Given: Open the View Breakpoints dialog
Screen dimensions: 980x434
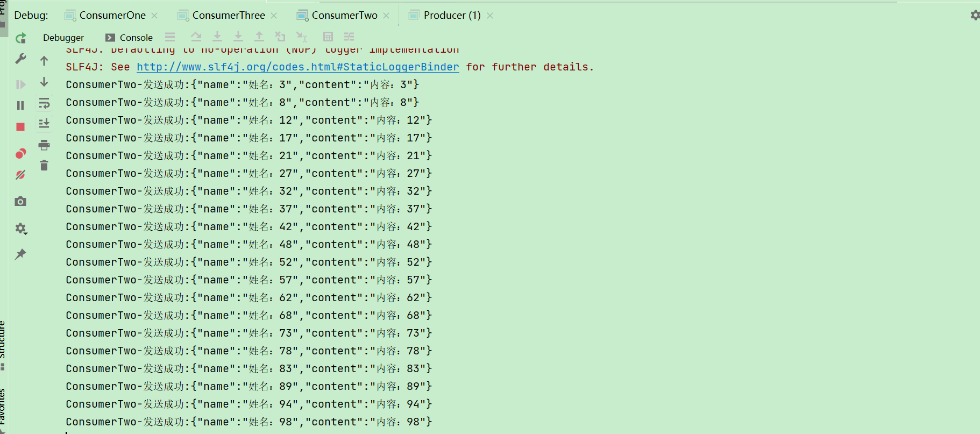Looking at the screenshot, I should (x=20, y=154).
